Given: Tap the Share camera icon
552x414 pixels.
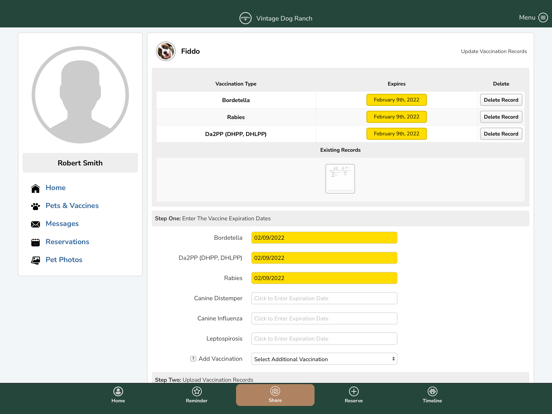Looking at the screenshot, I should pyautogui.click(x=275, y=391).
